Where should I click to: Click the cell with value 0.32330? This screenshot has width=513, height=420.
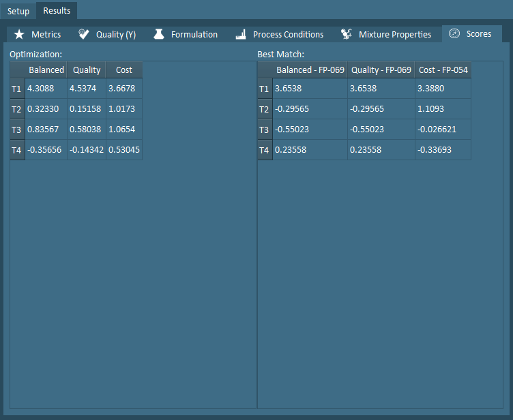tap(46, 109)
